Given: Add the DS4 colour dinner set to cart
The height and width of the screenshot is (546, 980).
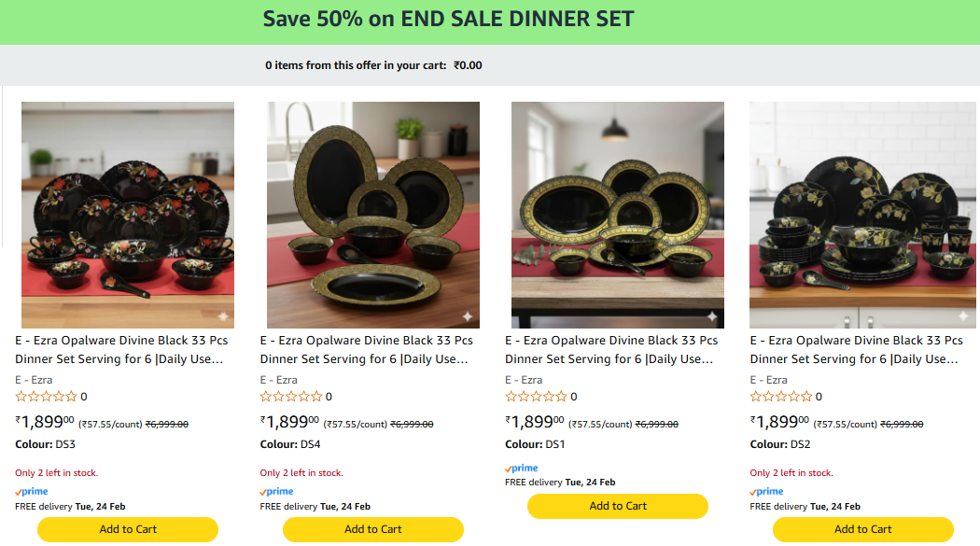Looking at the screenshot, I should pos(373,529).
